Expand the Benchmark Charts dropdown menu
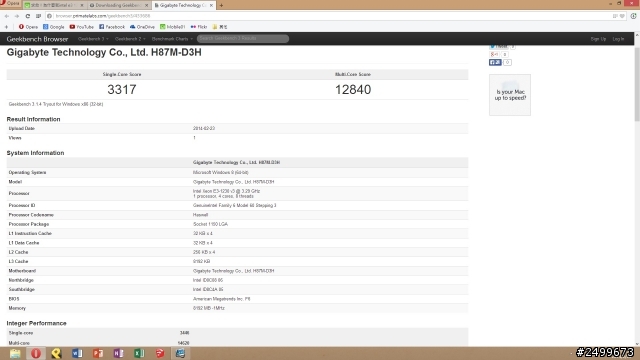Image resolution: width=640 pixels, height=360 pixels. point(172,39)
